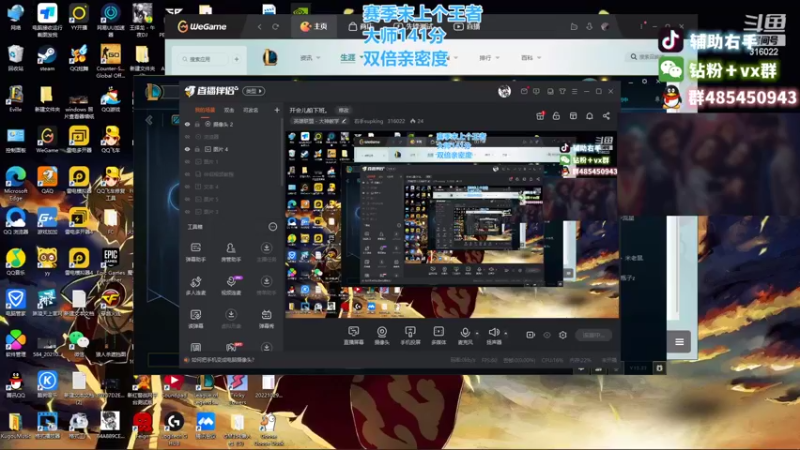Open the 多人连麦 multi-person mic tool

tap(195, 286)
